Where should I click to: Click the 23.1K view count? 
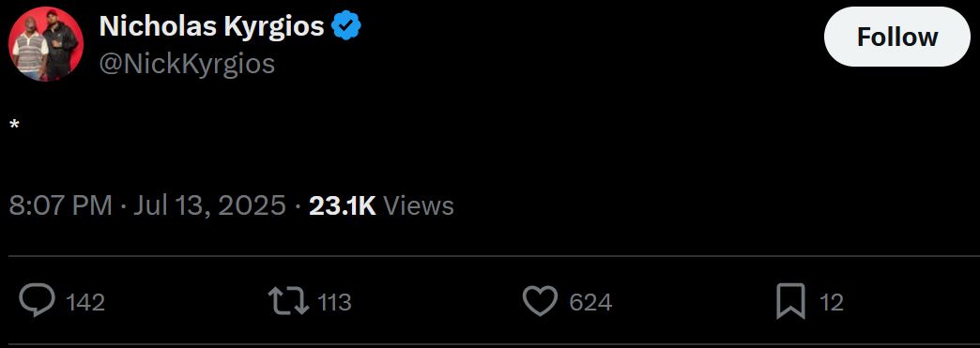[343, 205]
